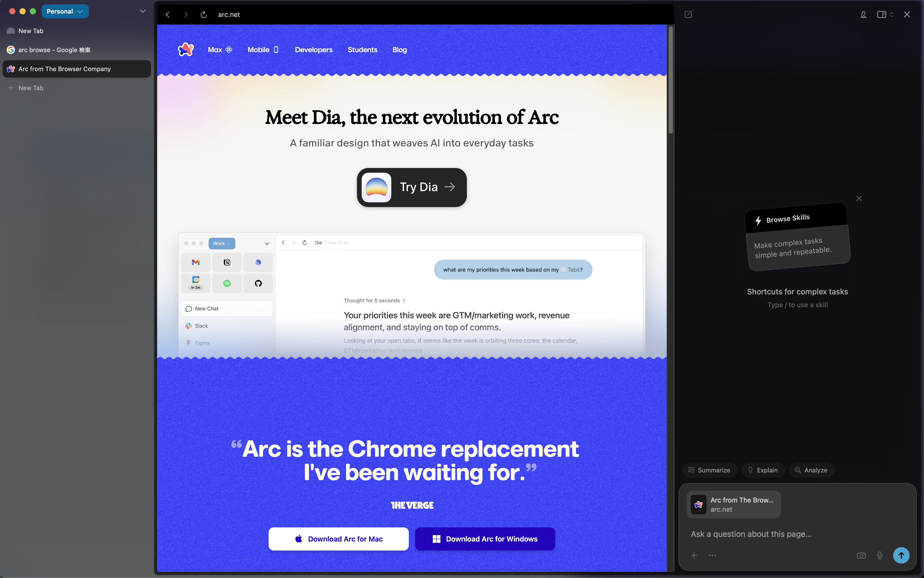Toggle the sidebar panel layout view

[x=882, y=14]
